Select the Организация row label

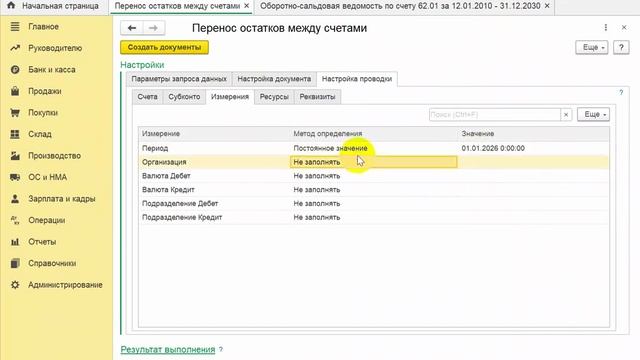(x=164, y=162)
